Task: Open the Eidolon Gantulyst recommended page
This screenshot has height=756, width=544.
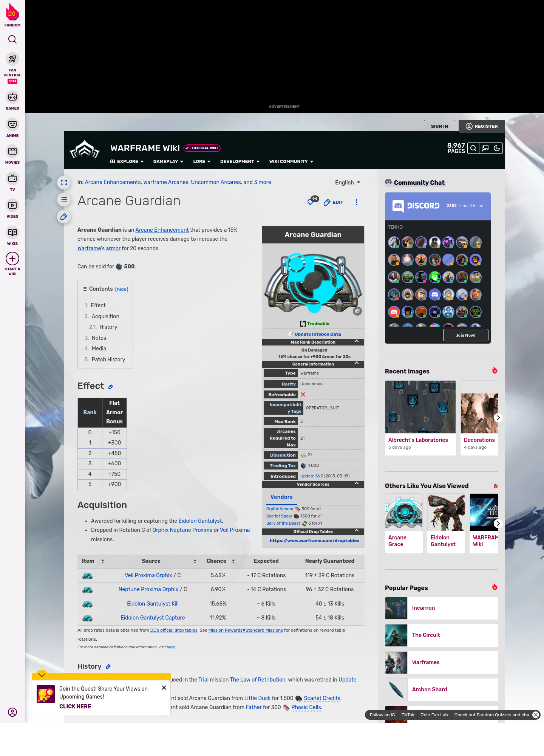Action: [446, 523]
